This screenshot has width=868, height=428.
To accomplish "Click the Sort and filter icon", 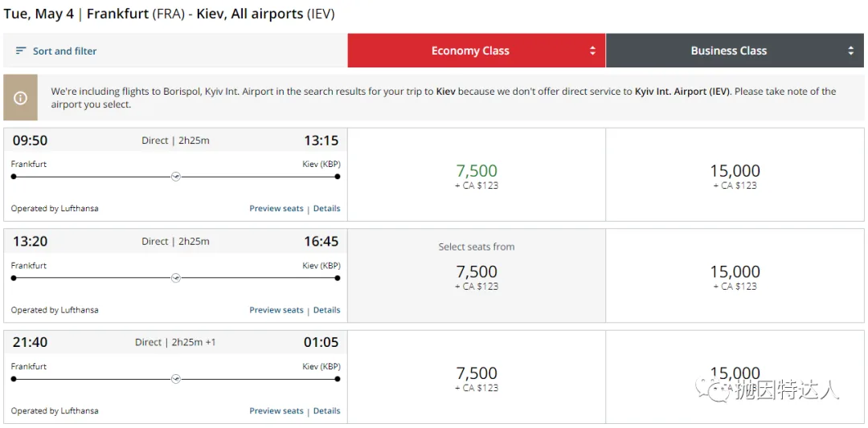I will [x=21, y=51].
